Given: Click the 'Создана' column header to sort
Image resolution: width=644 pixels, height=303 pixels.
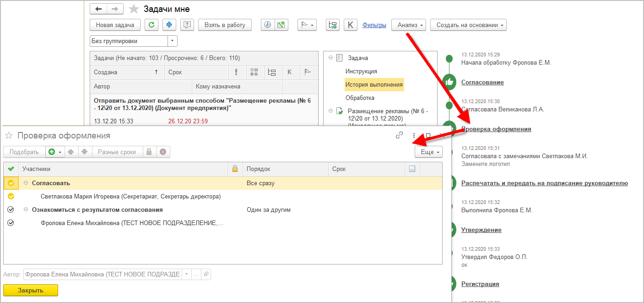Looking at the screenshot, I should pos(127,72).
